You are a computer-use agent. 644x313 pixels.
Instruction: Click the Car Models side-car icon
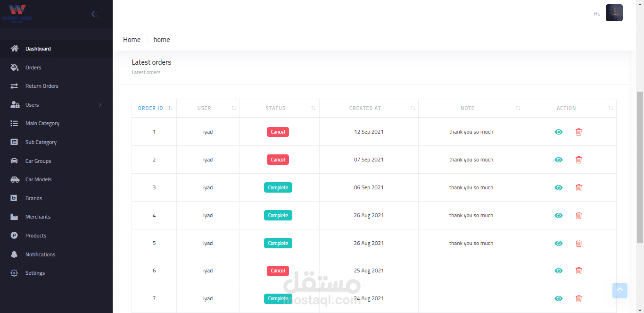(x=15, y=179)
